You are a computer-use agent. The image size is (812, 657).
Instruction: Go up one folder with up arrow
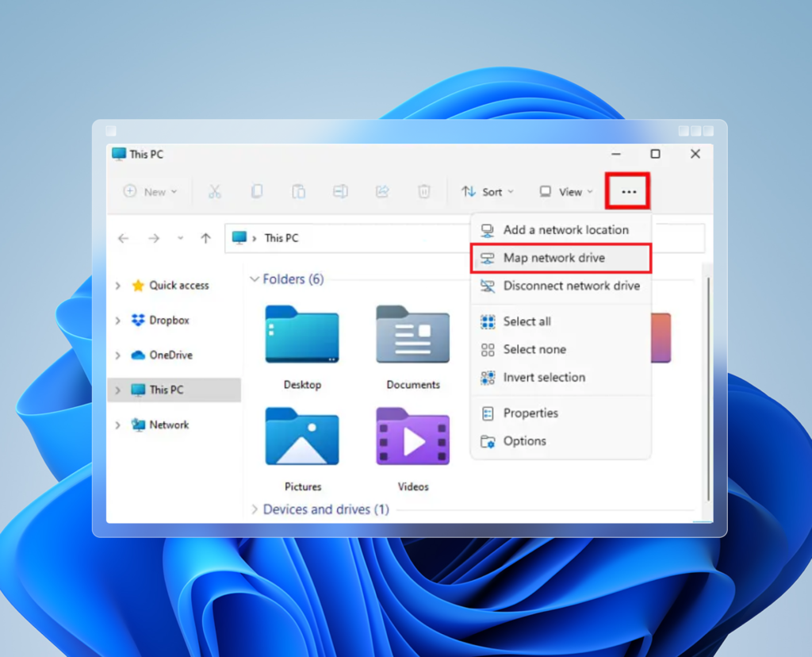pyautogui.click(x=206, y=238)
